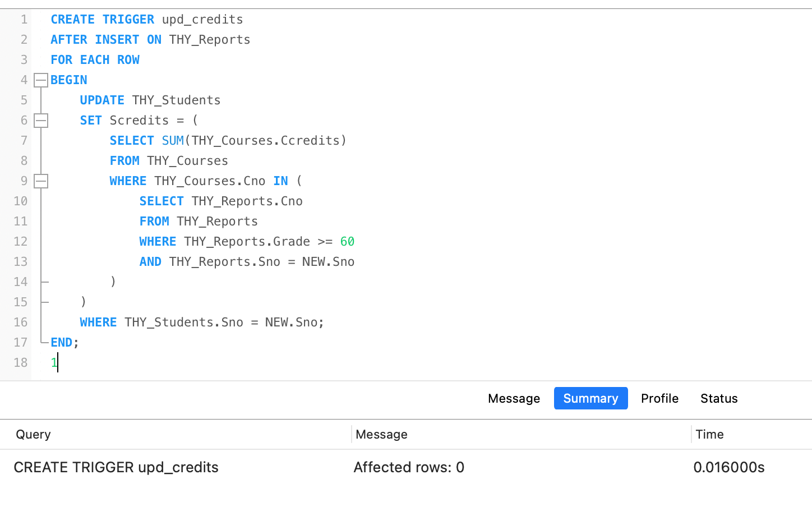Click the Query column header

point(33,435)
